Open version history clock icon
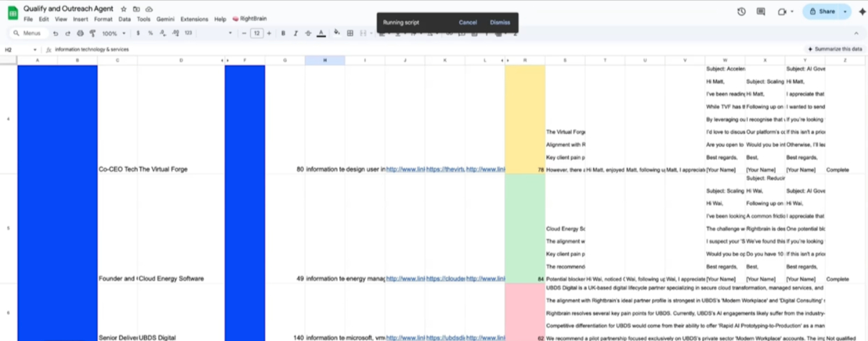 pos(741,12)
